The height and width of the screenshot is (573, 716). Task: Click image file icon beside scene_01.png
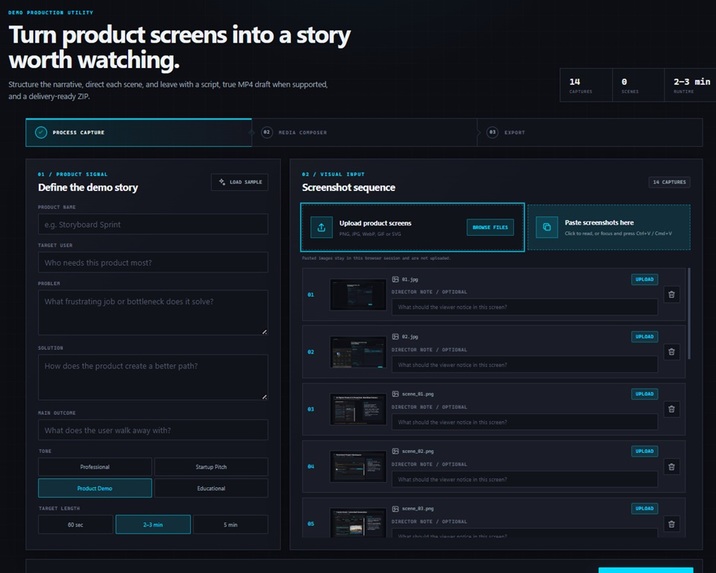(395, 394)
